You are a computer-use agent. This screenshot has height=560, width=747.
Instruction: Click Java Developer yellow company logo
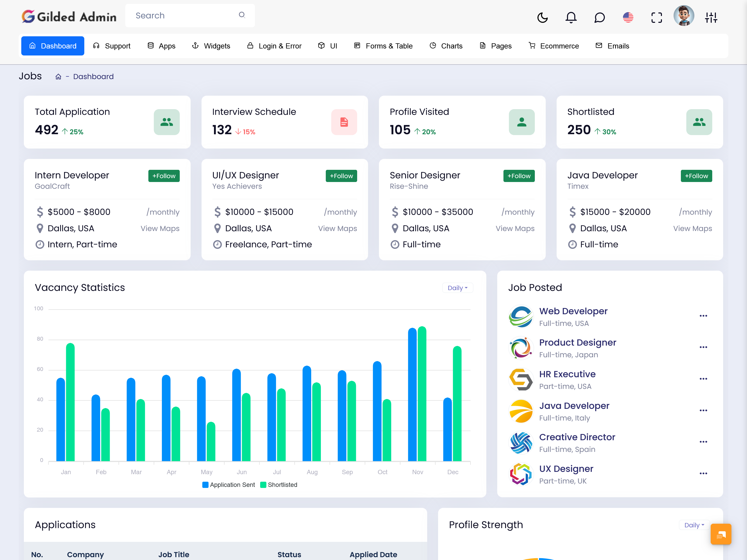tap(521, 411)
